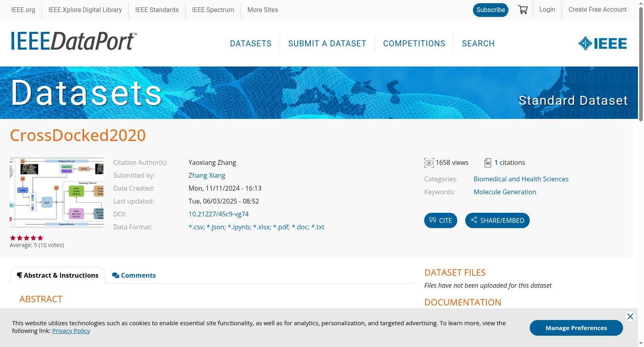This screenshot has height=347, width=644.
Task: Click the Biomedical and Health Sciences category
Action: (x=521, y=179)
